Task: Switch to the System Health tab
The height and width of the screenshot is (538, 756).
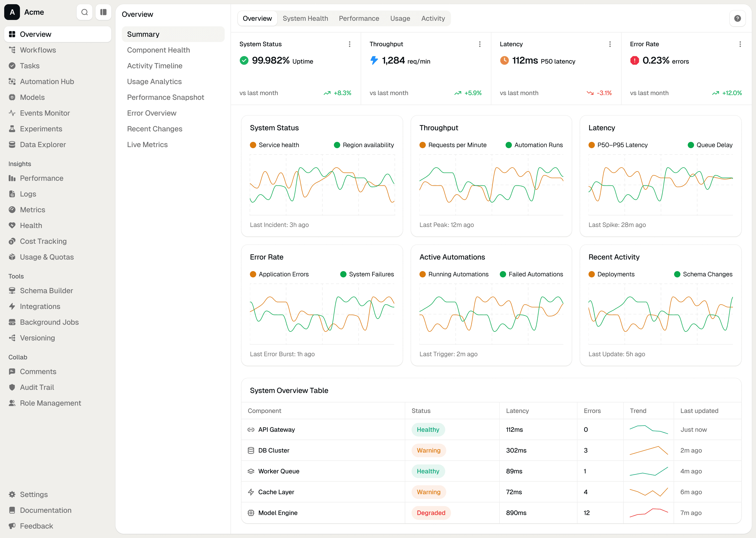Action: [305, 19]
